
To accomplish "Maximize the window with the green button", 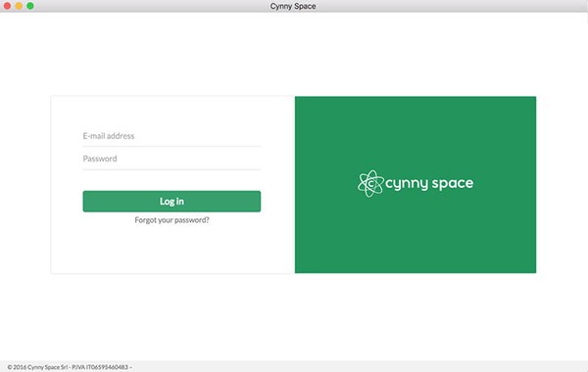I will tap(30, 6).
